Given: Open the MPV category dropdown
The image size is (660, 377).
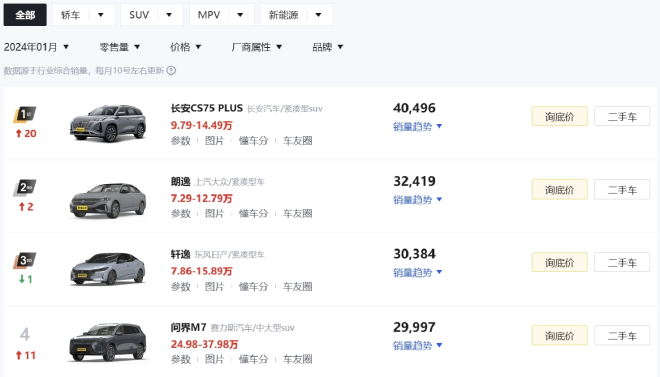Looking at the screenshot, I should tap(221, 15).
